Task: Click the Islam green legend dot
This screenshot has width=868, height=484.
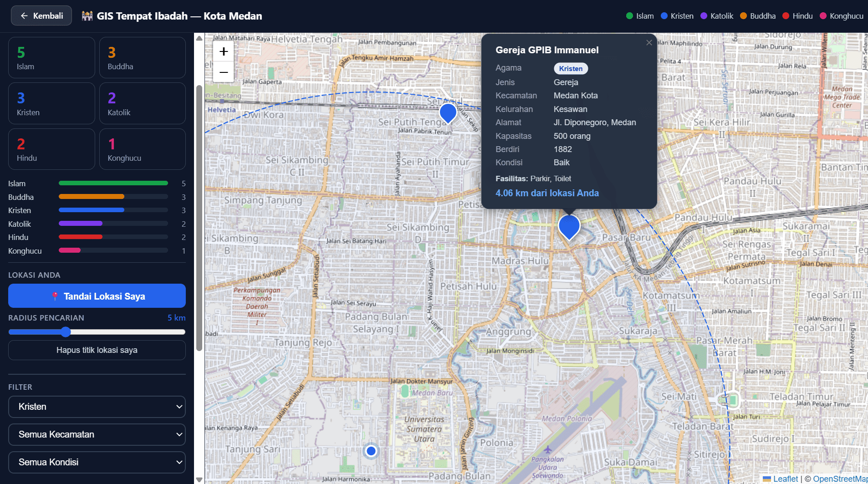Action: [x=629, y=16]
